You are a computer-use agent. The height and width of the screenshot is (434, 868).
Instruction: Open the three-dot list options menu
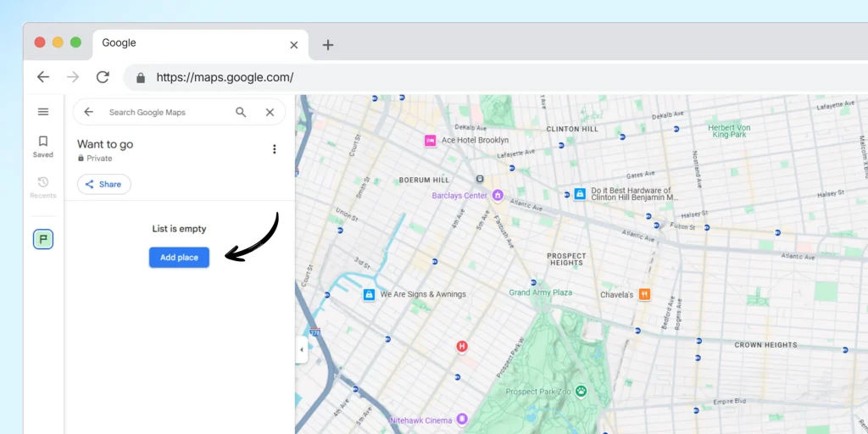click(x=274, y=149)
